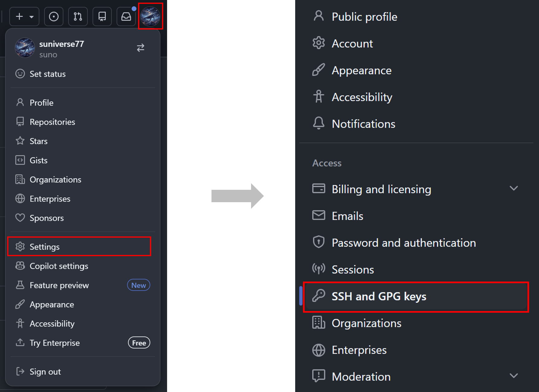Open Moderation in settings sidebar

[x=416, y=377]
